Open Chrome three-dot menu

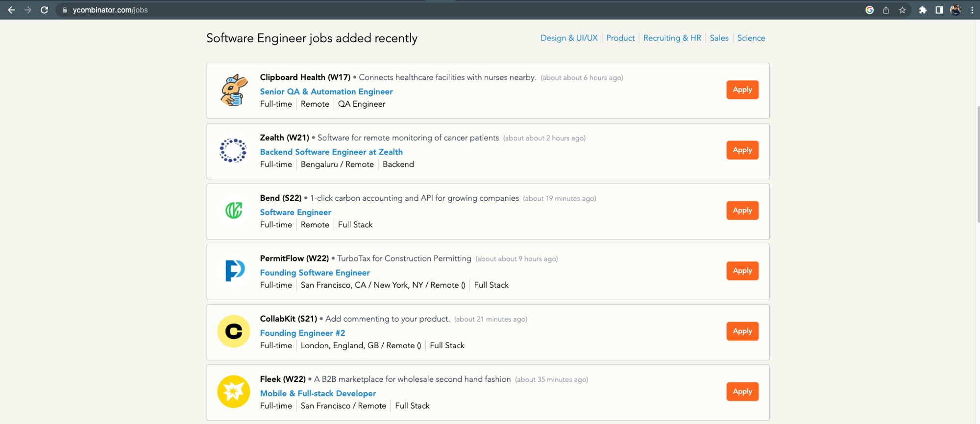972,10
